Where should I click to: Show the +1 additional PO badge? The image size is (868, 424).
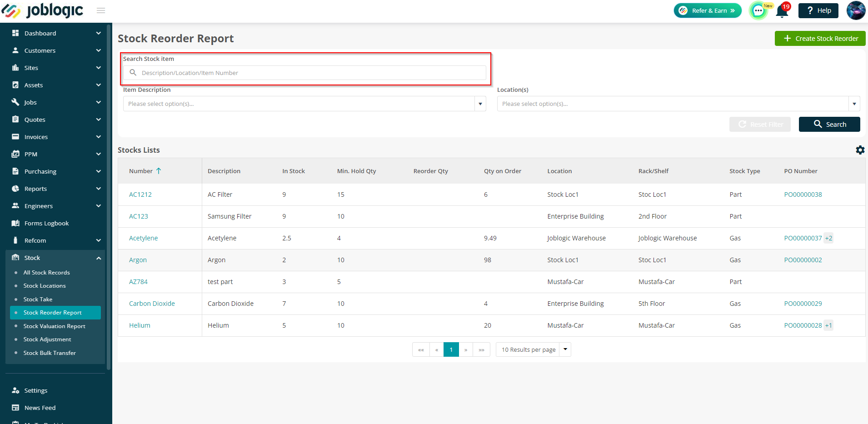tap(829, 325)
